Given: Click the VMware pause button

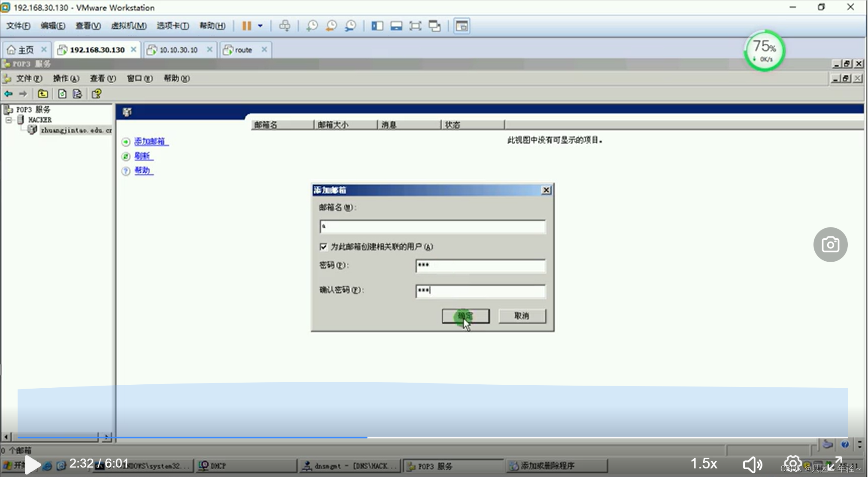Looking at the screenshot, I should [x=246, y=26].
